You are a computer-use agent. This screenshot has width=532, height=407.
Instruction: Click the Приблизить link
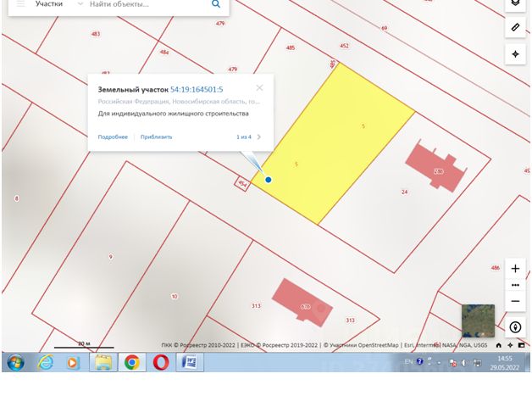tap(156, 137)
